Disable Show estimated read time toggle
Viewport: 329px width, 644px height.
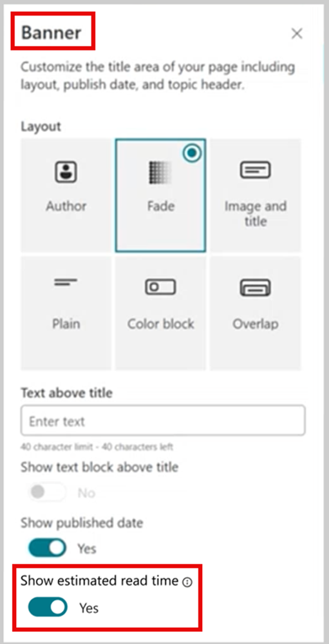coord(47,607)
